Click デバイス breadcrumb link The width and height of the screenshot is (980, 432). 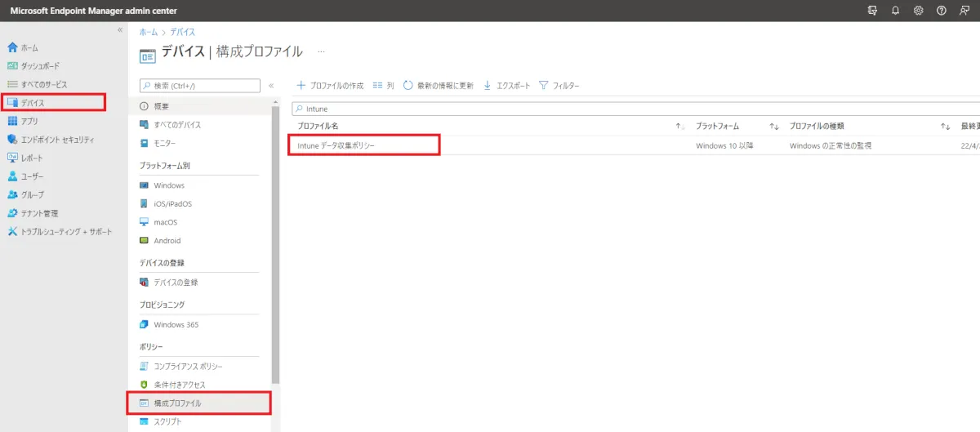pyautogui.click(x=182, y=32)
